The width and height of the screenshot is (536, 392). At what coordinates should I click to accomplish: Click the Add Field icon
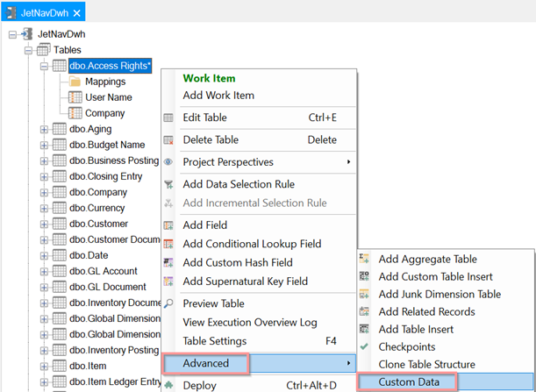point(169,225)
